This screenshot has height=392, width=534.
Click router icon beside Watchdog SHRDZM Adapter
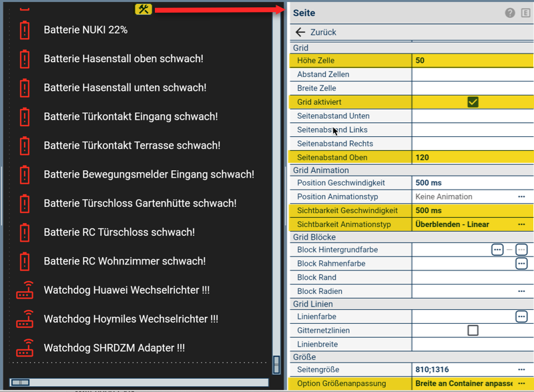(25, 348)
